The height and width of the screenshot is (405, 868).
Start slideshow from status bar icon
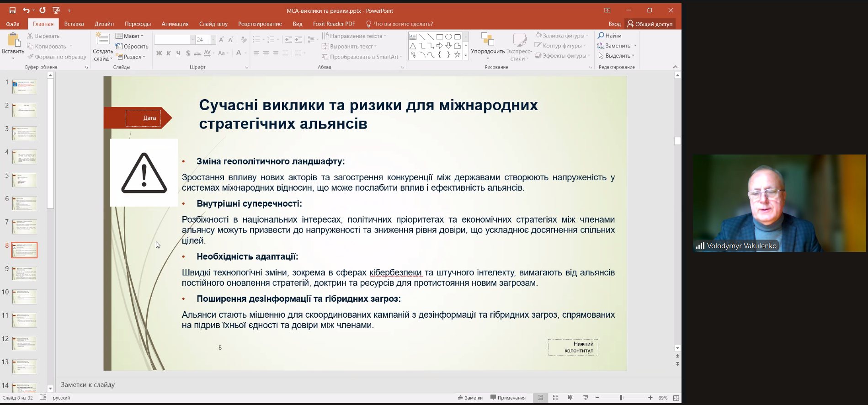[x=586, y=398]
